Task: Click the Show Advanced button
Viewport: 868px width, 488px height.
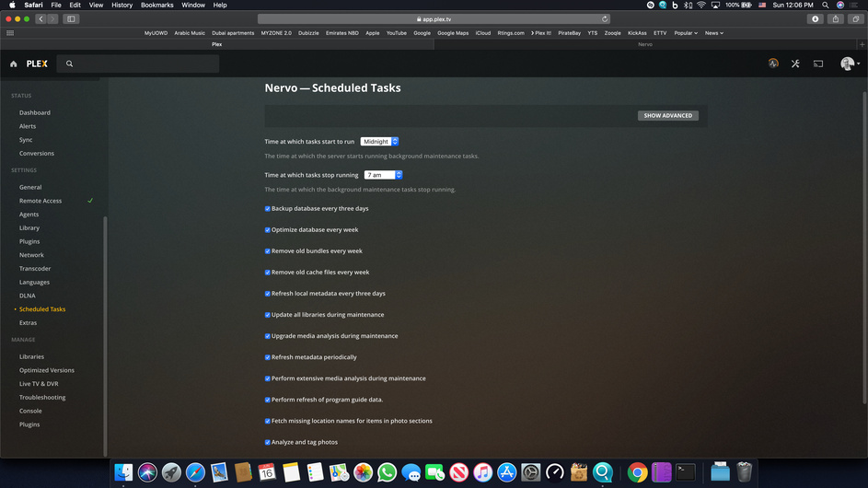Action: (667, 116)
